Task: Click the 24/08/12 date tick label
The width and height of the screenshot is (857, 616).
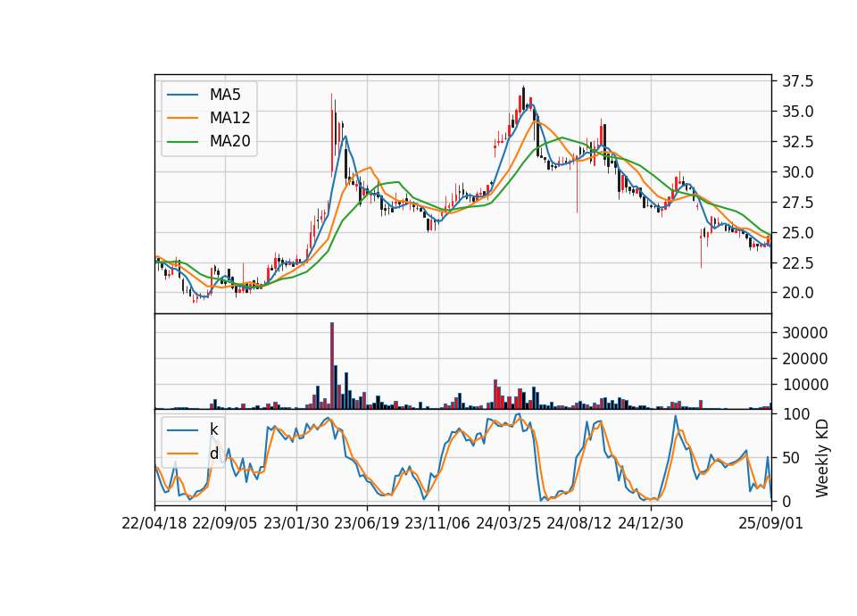Action: (x=579, y=524)
